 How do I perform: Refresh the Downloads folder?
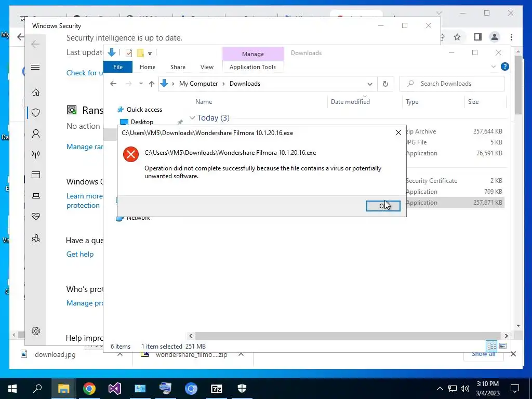click(x=385, y=84)
